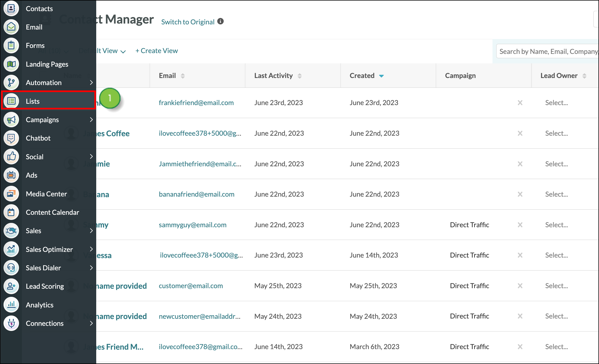
Task: Click the Campaign column header
Action: [460, 76]
